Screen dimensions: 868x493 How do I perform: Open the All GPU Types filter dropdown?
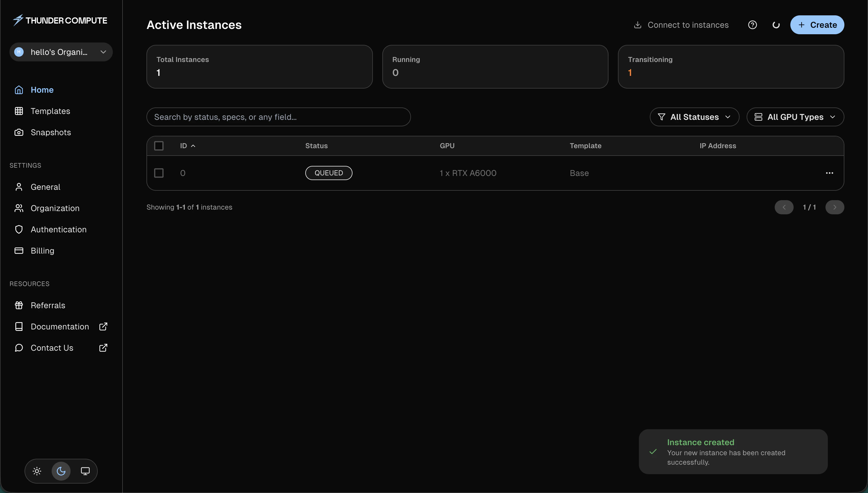pyautogui.click(x=795, y=117)
